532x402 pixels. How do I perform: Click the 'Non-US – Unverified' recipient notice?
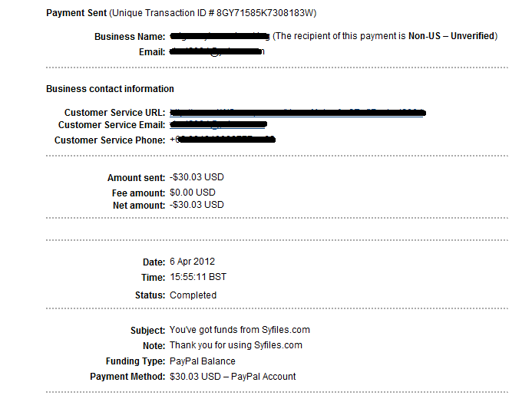click(451, 36)
